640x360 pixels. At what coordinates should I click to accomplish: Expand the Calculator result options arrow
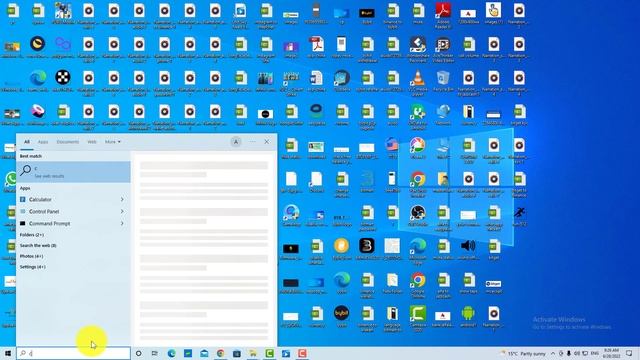(x=122, y=200)
